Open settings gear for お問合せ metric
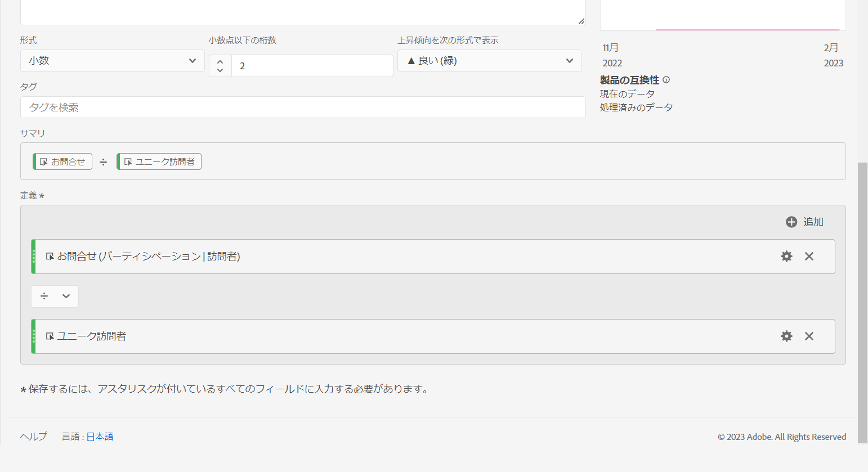Image resolution: width=868 pixels, height=472 pixels. (x=786, y=257)
